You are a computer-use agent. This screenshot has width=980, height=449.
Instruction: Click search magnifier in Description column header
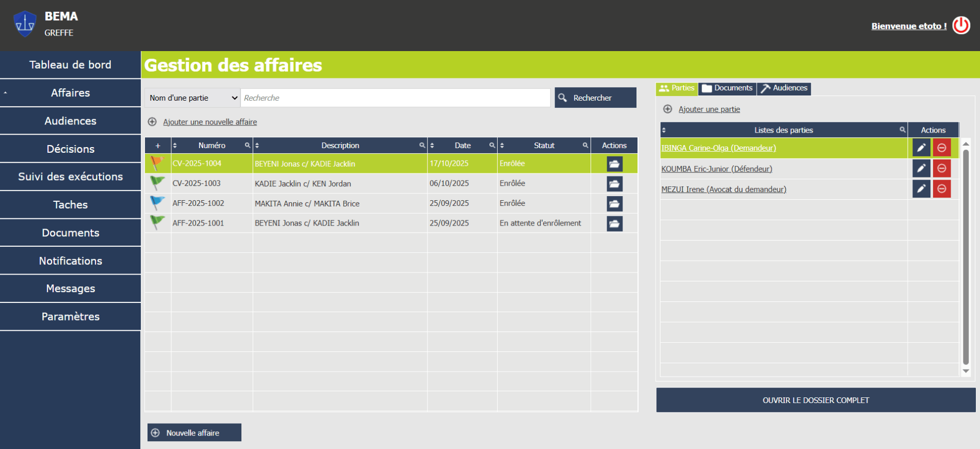pos(422,146)
